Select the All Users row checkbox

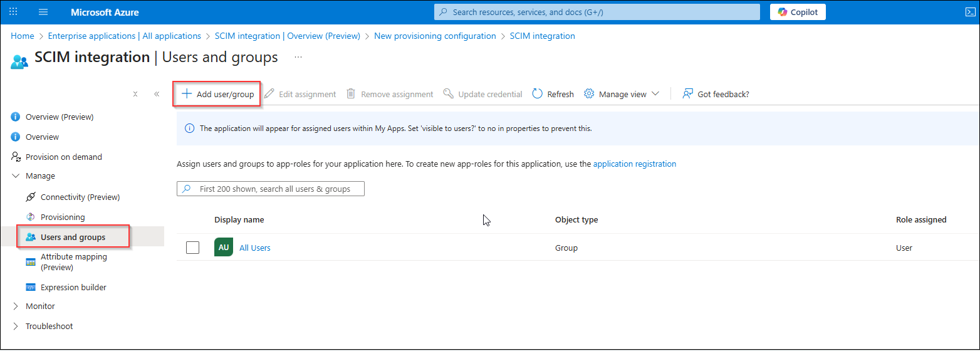pos(193,248)
